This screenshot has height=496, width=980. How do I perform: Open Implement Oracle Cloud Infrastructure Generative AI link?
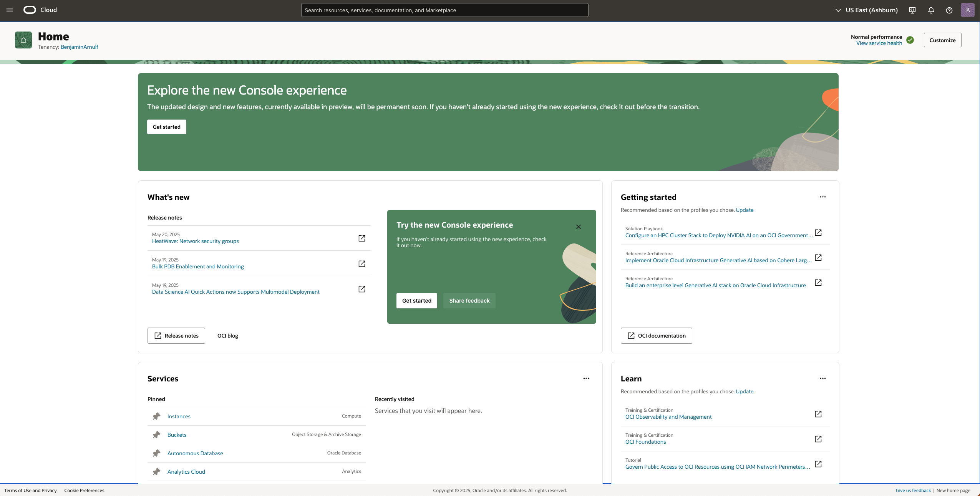point(718,260)
